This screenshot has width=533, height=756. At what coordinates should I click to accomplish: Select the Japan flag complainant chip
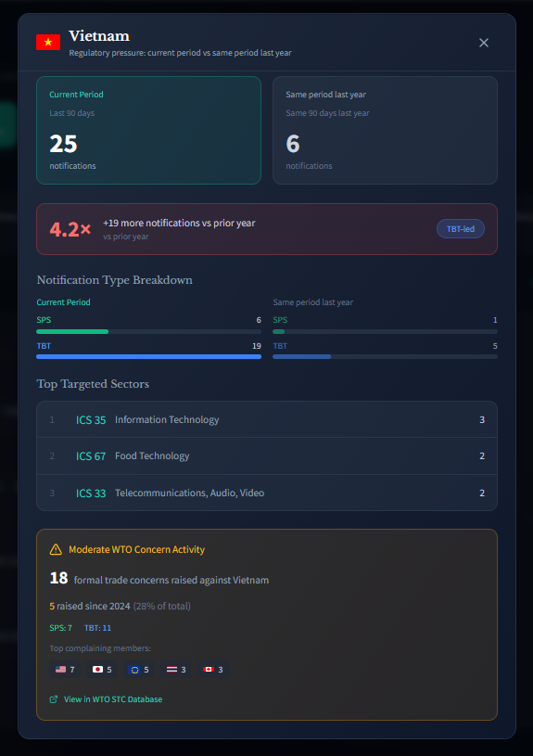[102, 669]
